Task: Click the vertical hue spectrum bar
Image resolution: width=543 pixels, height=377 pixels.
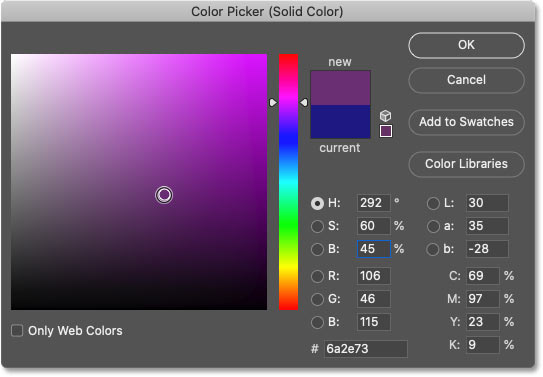Action: (288, 182)
